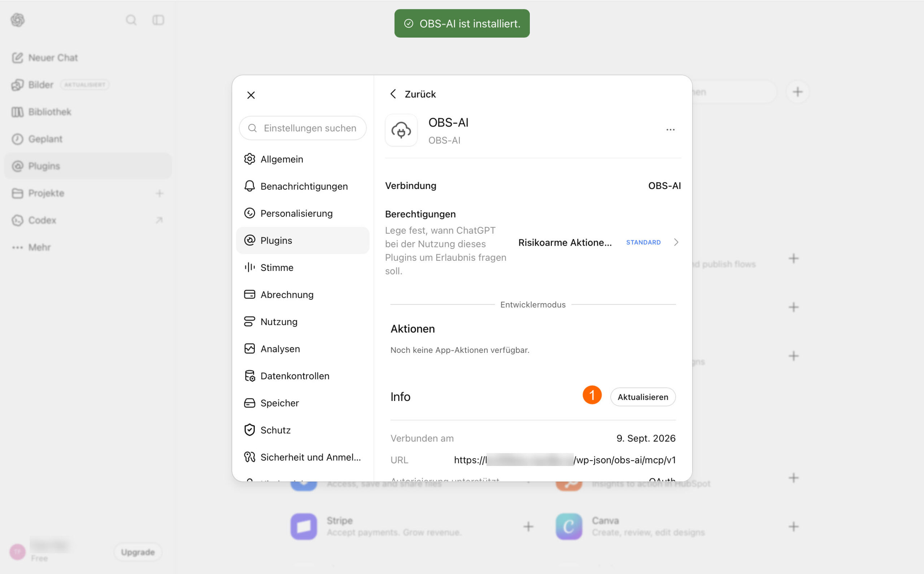
Task: Expand Mehr in the main sidebar
Action: pos(87,247)
